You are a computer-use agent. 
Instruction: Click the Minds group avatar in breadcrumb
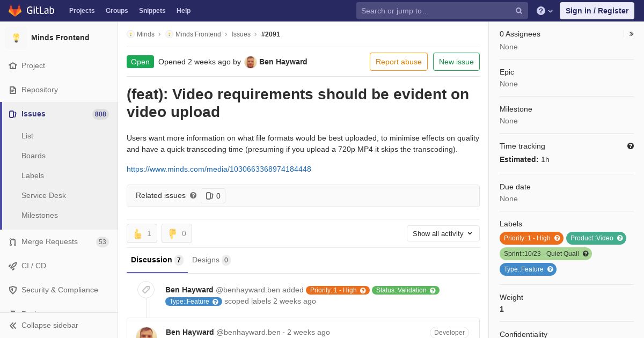click(130, 34)
